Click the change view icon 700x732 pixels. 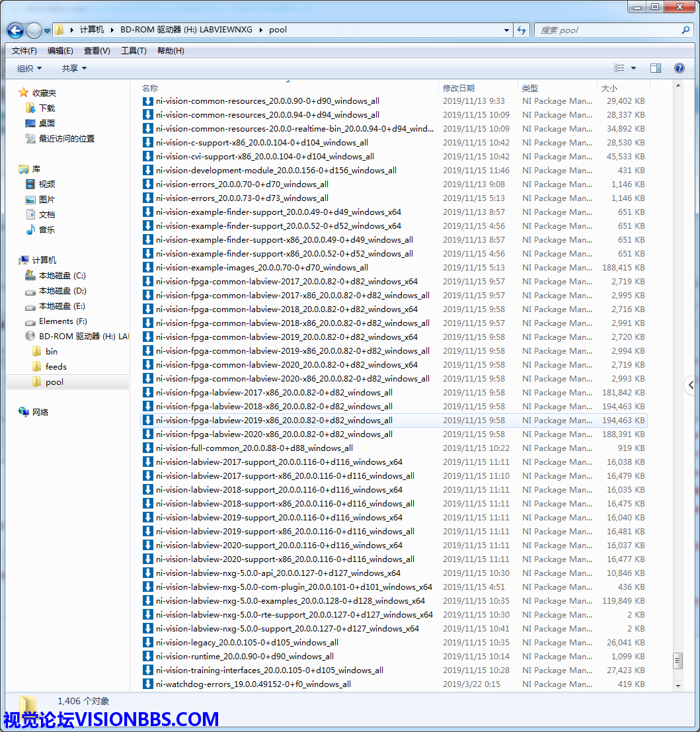[619, 68]
